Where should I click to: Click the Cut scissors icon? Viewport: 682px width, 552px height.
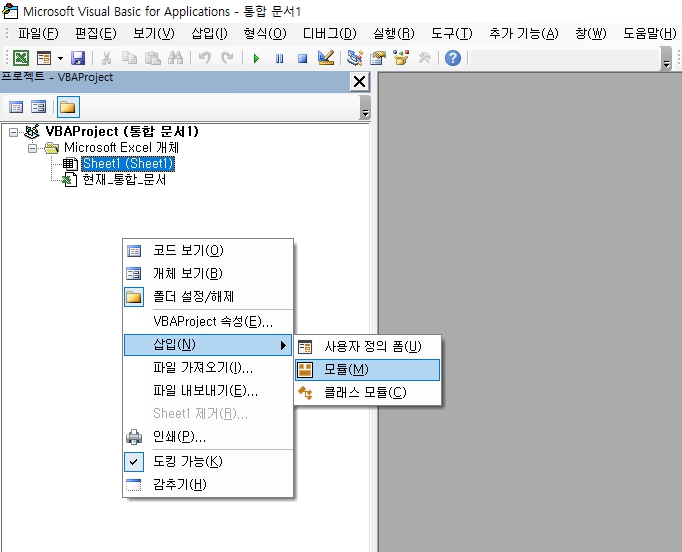(106, 58)
